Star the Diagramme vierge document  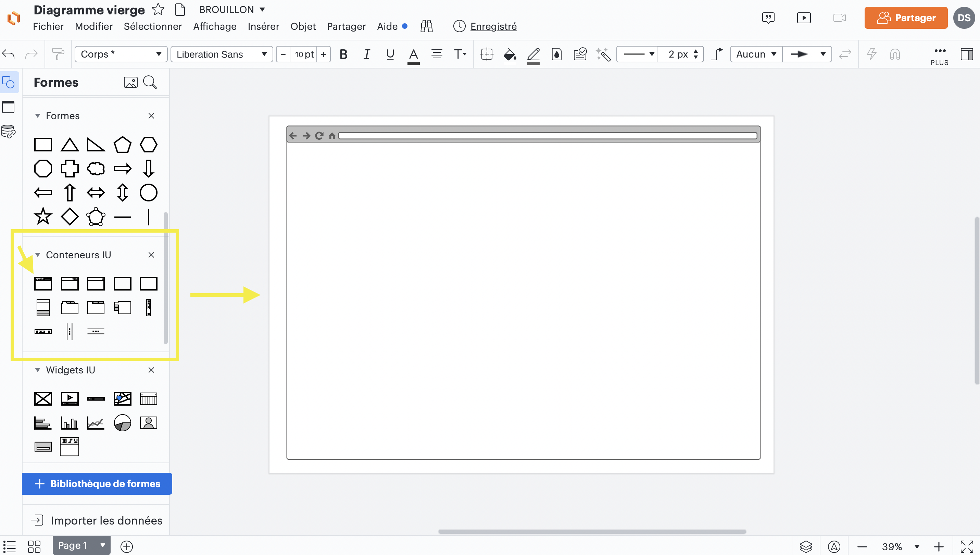tap(158, 9)
